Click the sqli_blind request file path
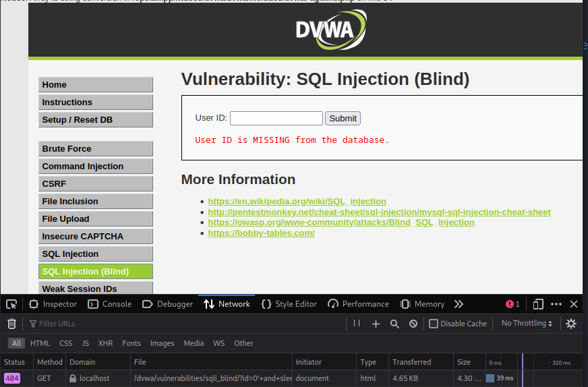 pyautogui.click(x=212, y=378)
